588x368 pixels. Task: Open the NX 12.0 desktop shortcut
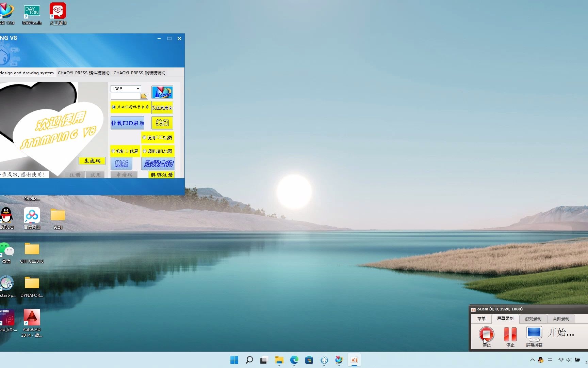7,14
